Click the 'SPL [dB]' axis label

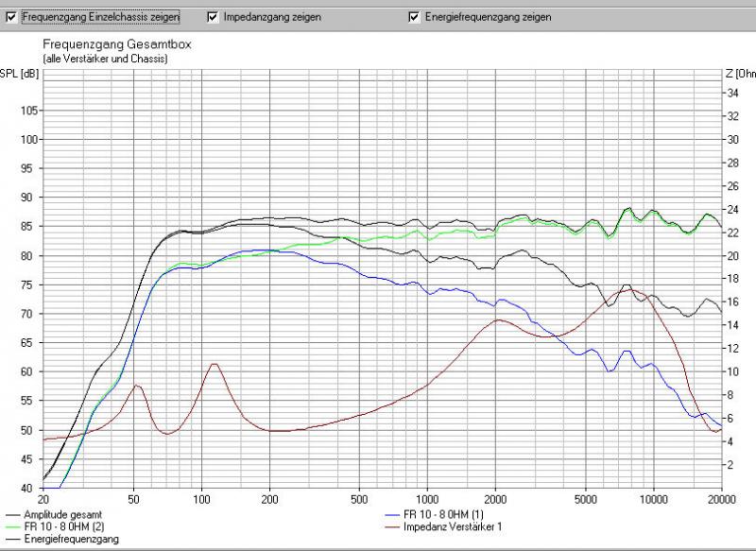[19, 74]
